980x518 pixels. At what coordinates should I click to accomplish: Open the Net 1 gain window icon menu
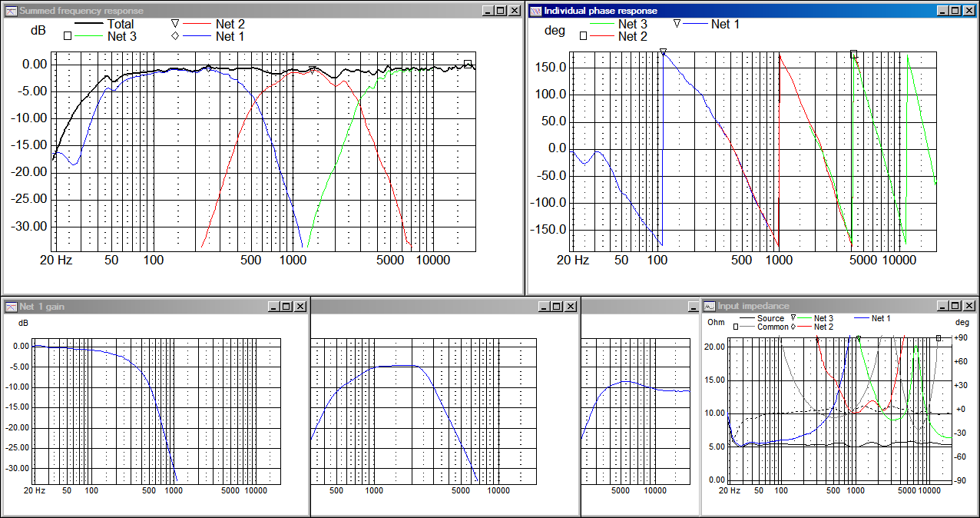pyautogui.click(x=11, y=306)
